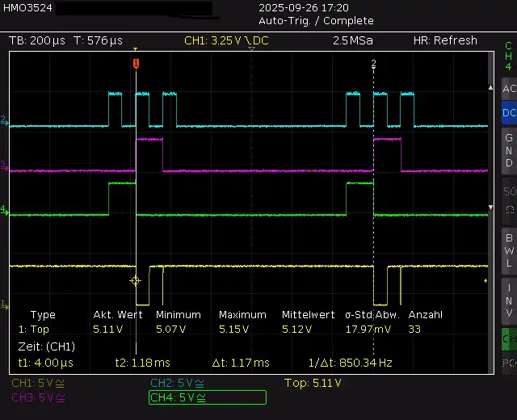Select DC coupling softkey
Image resolution: width=517 pixels, height=420 pixels.
[x=509, y=114]
